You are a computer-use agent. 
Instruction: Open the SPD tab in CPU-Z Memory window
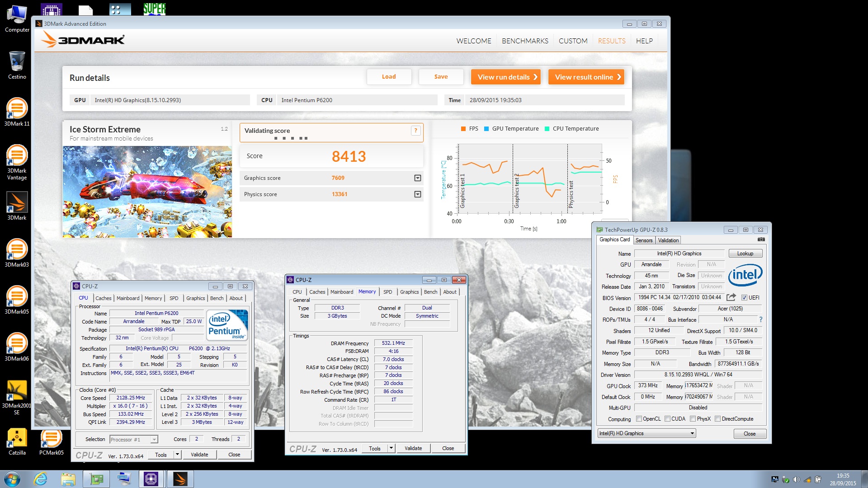[387, 292]
